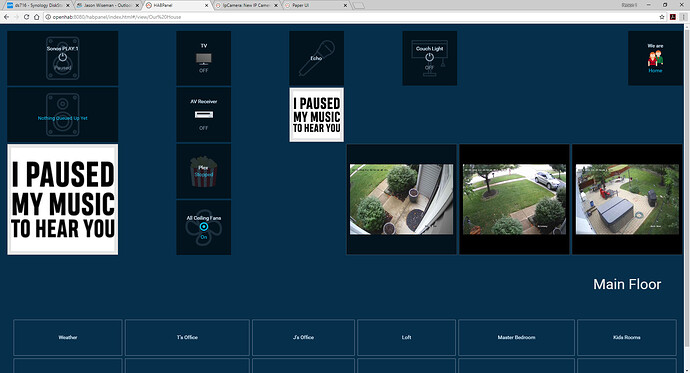Close the HABPanel browser tab

(206, 5)
